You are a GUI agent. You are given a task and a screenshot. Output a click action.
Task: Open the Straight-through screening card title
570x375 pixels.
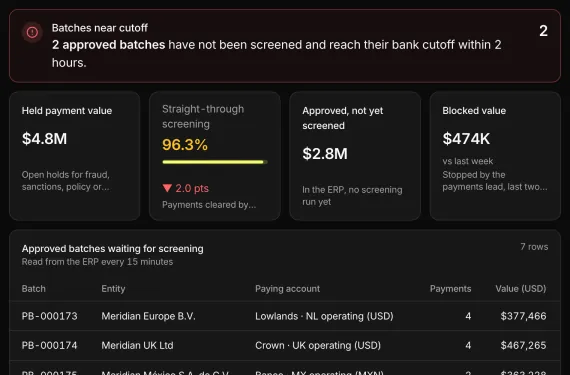pyautogui.click(x=203, y=116)
